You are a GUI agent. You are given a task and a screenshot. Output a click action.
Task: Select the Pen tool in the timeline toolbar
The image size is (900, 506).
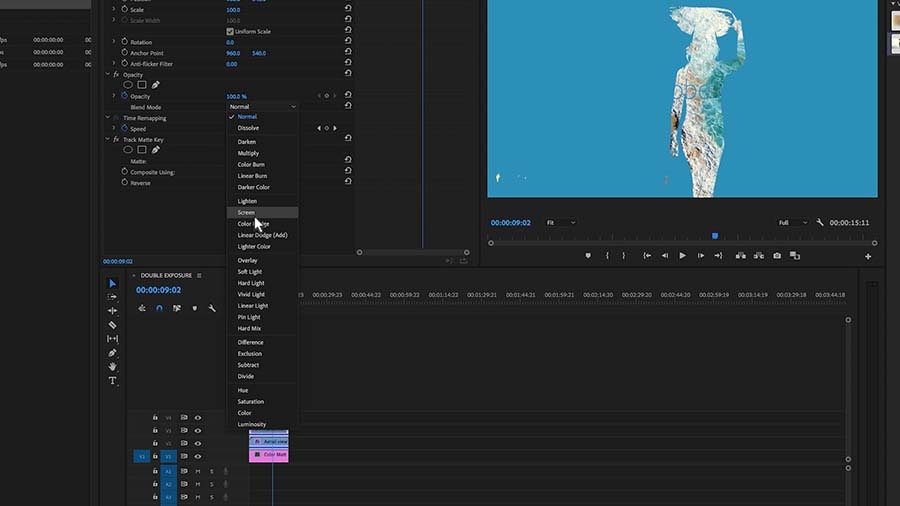[112, 353]
